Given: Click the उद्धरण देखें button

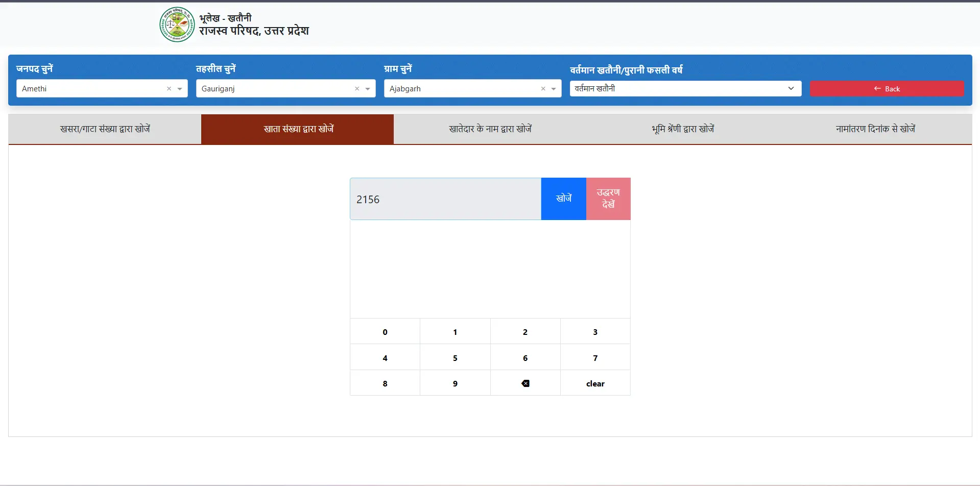Looking at the screenshot, I should pyautogui.click(x=608, y=199).
